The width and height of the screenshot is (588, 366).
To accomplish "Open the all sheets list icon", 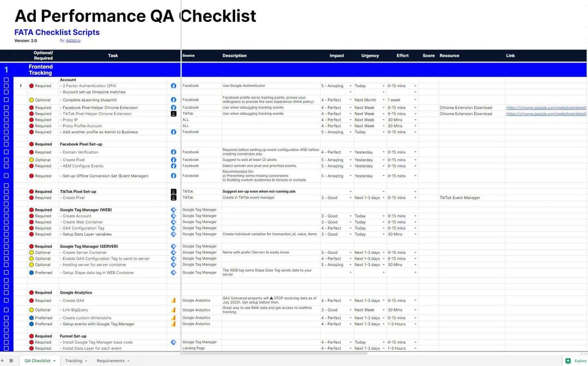I will [11, 361].
